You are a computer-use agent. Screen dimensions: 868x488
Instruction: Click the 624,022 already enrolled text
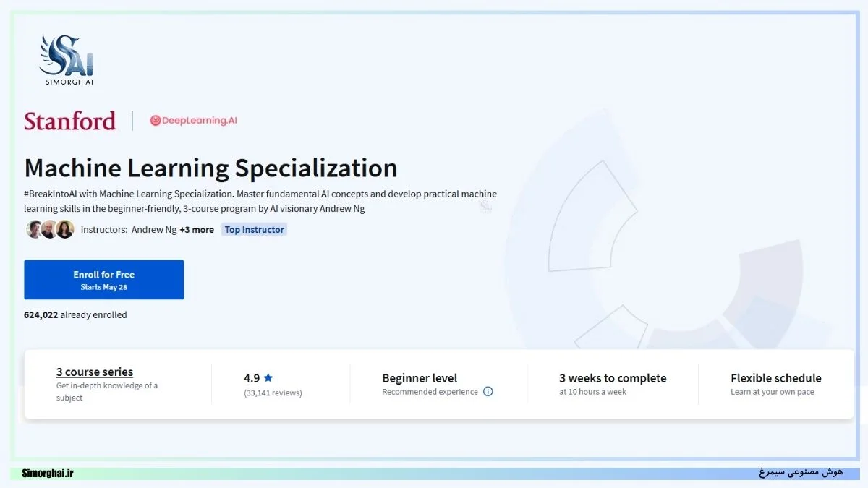point(75,315)
